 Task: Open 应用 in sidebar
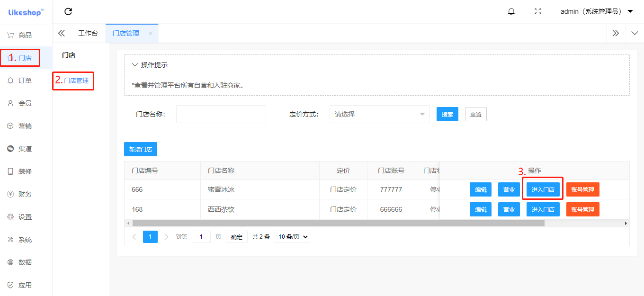coord(26,285)
